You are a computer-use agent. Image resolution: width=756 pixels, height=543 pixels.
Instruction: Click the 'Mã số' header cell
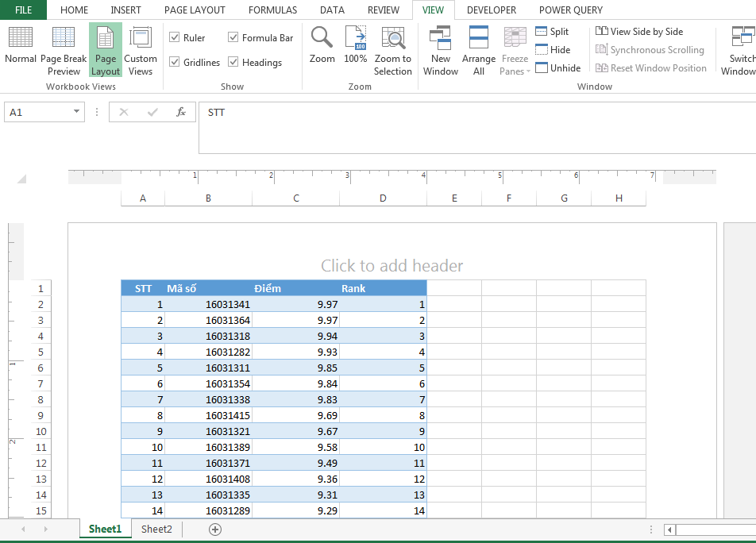pyautogui.click(x=208, y=288)
